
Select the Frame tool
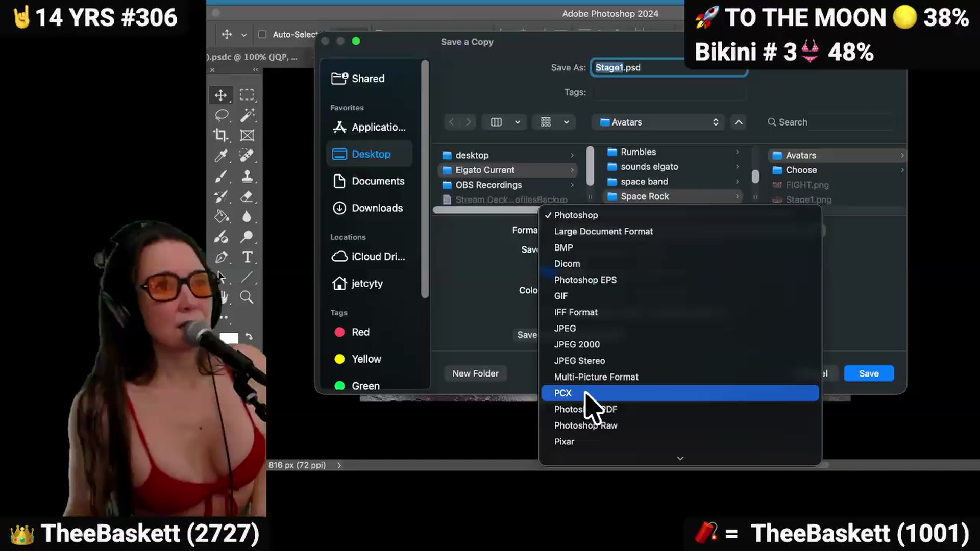tap(247, 135)
